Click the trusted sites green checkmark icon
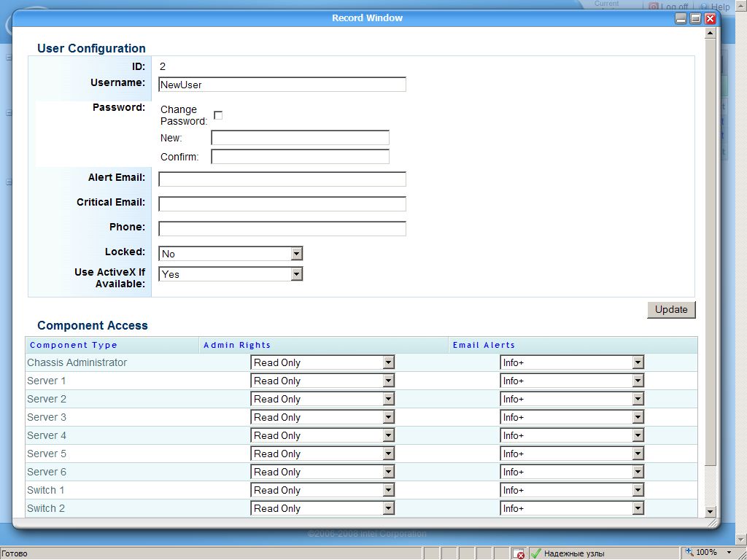 tap(535, 553)
